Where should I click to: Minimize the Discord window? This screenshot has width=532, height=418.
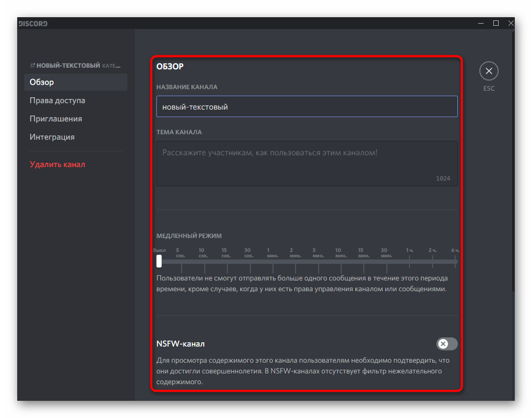(x=481, y=24)
